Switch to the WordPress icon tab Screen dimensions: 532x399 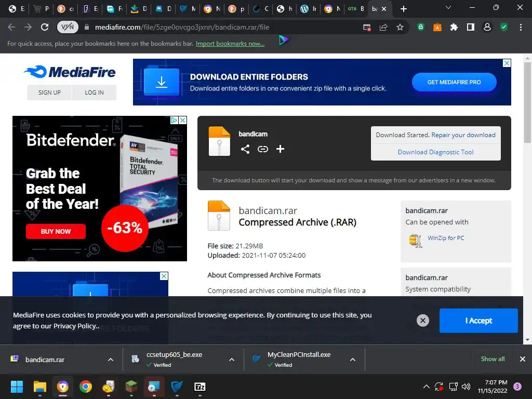pos(308,9)
